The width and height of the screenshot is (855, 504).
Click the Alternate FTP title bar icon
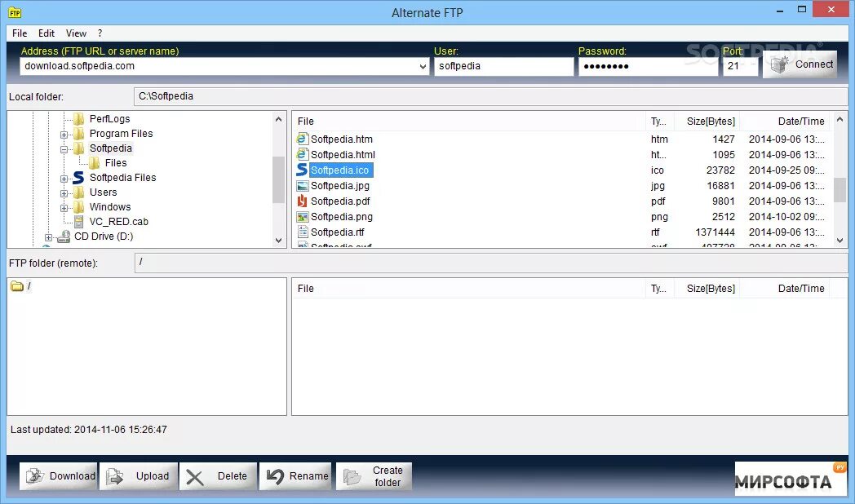15,12
